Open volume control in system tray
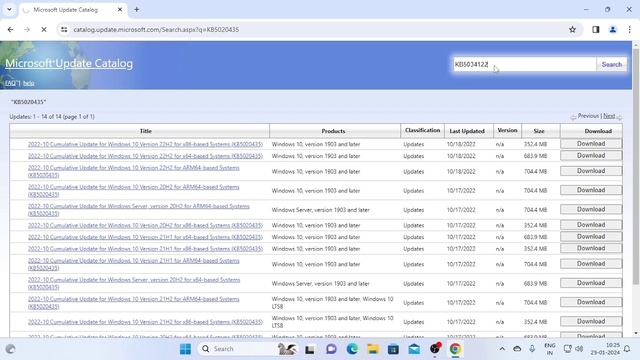 pos(579,349)
